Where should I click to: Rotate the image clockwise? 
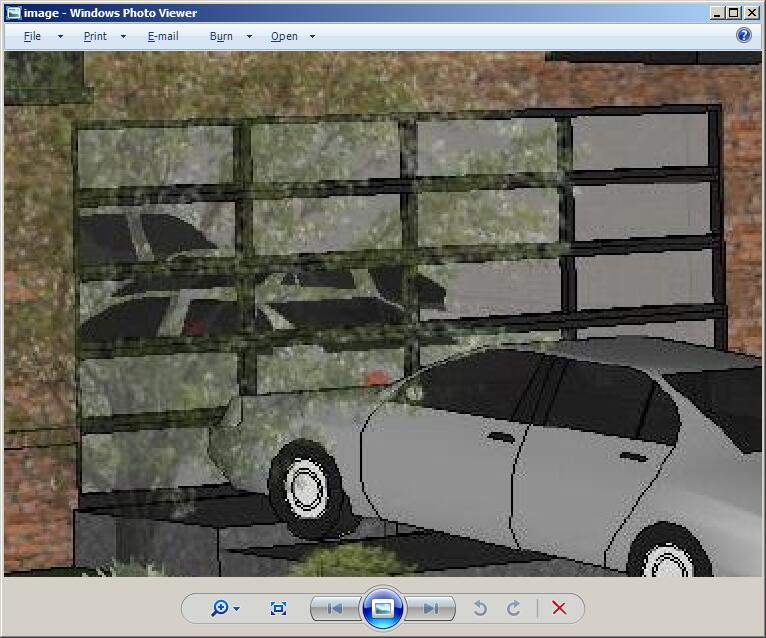tap(514, 608)
